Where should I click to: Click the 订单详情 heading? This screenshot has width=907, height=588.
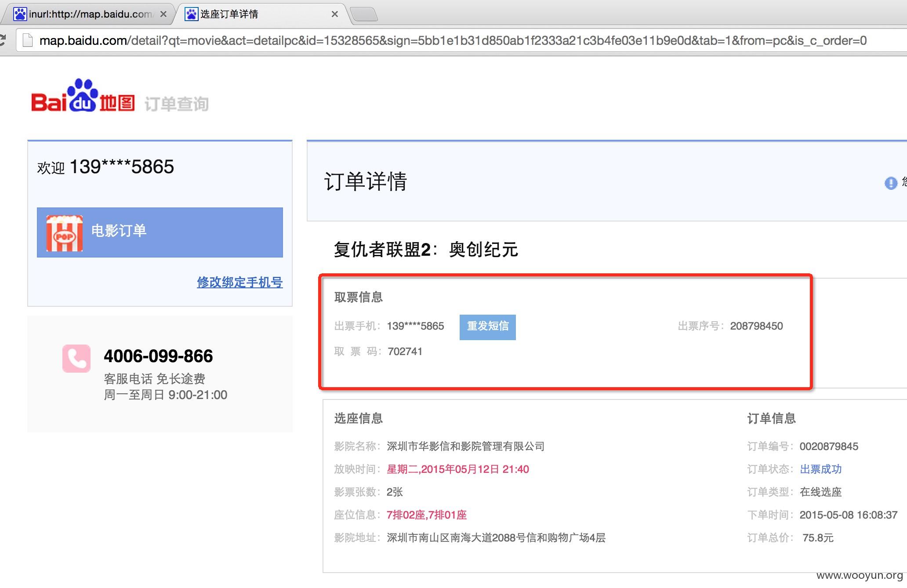tap(366, 181)
